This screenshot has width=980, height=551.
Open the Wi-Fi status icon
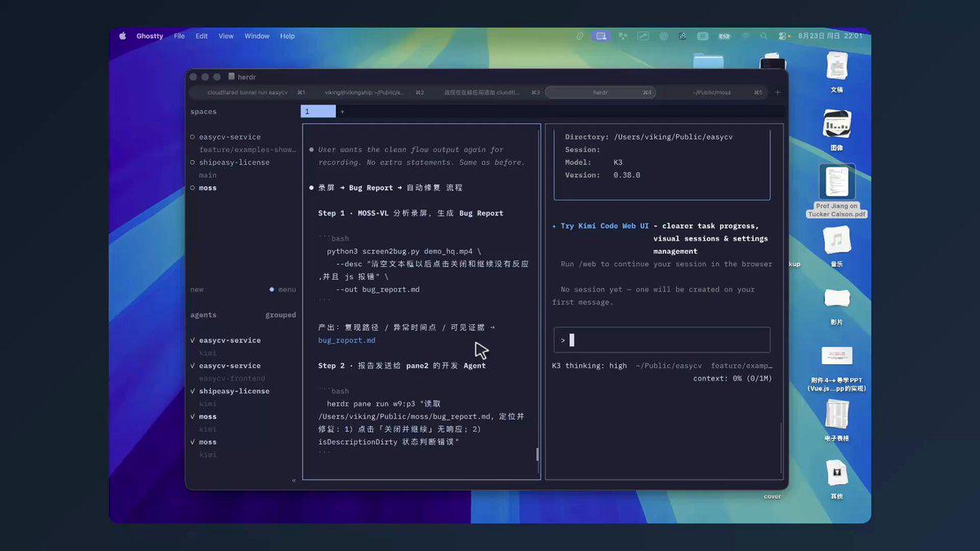[746, 36]
